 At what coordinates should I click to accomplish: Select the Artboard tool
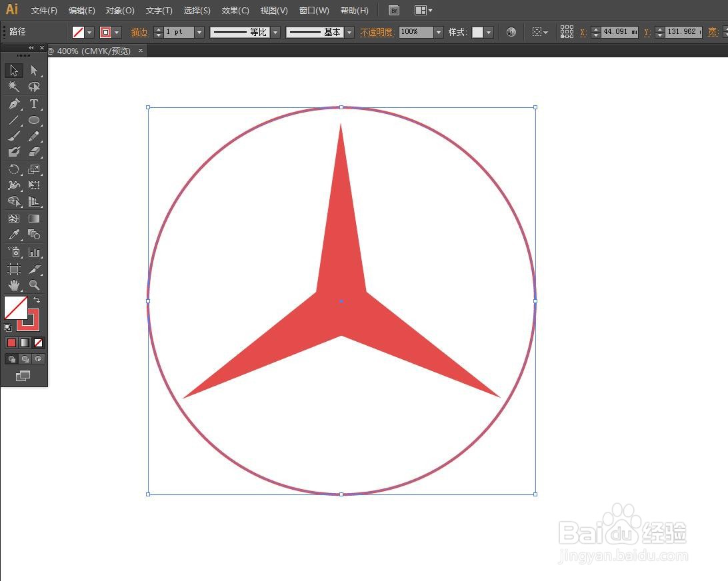[14, 269]
